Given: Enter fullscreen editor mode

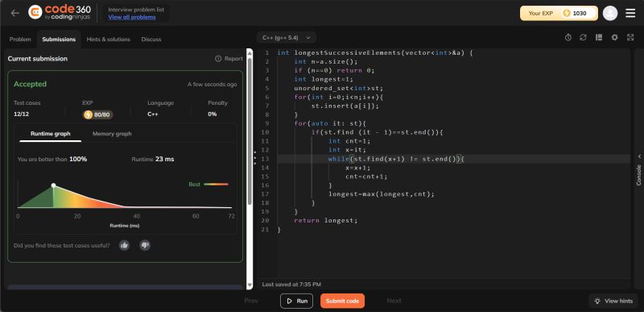Looking at the screenshot, I should click(630, 37).
